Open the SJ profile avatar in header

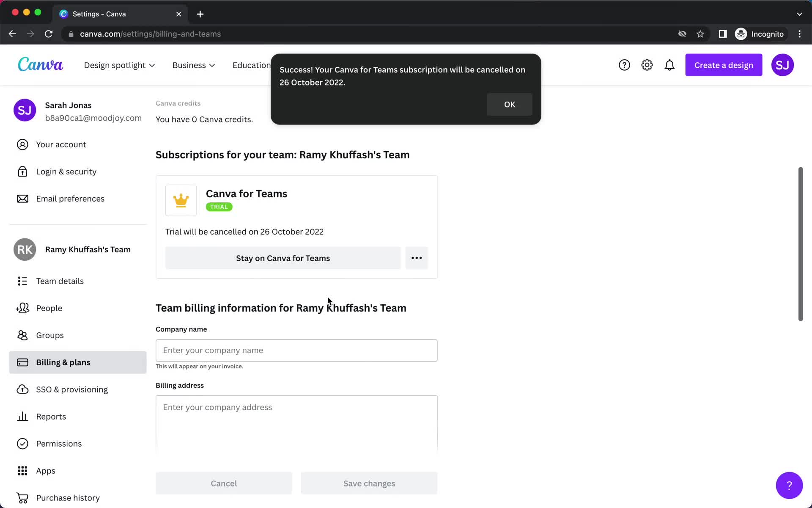[x=782, y=65]
